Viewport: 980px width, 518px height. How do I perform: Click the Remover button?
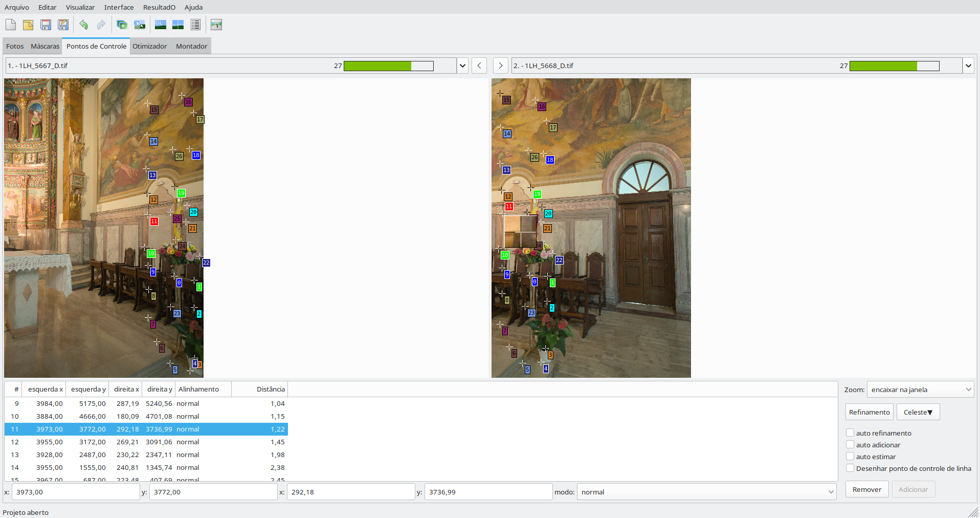pos(867,489)
